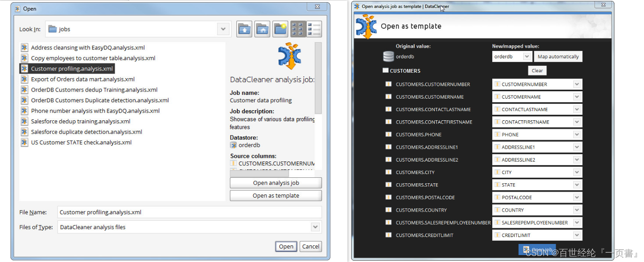Click orderdb database icon under Original value

388,56
